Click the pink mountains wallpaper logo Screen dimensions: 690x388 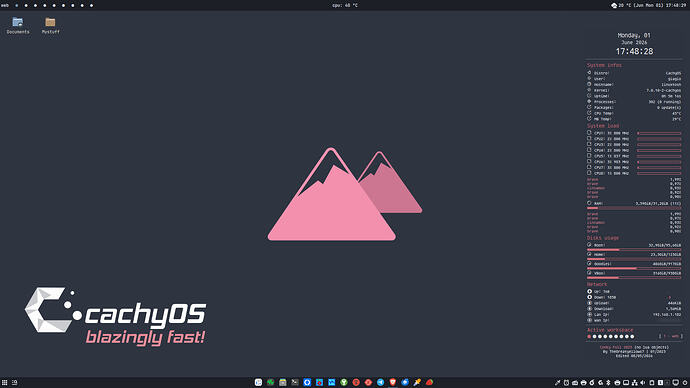point(345,194)
